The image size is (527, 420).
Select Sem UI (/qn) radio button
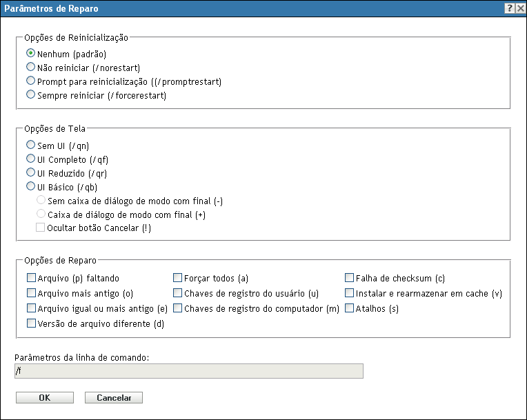pos(30,146)
